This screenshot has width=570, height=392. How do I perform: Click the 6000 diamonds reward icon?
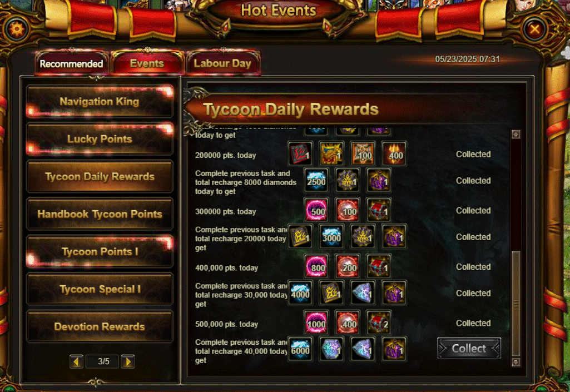300,349
